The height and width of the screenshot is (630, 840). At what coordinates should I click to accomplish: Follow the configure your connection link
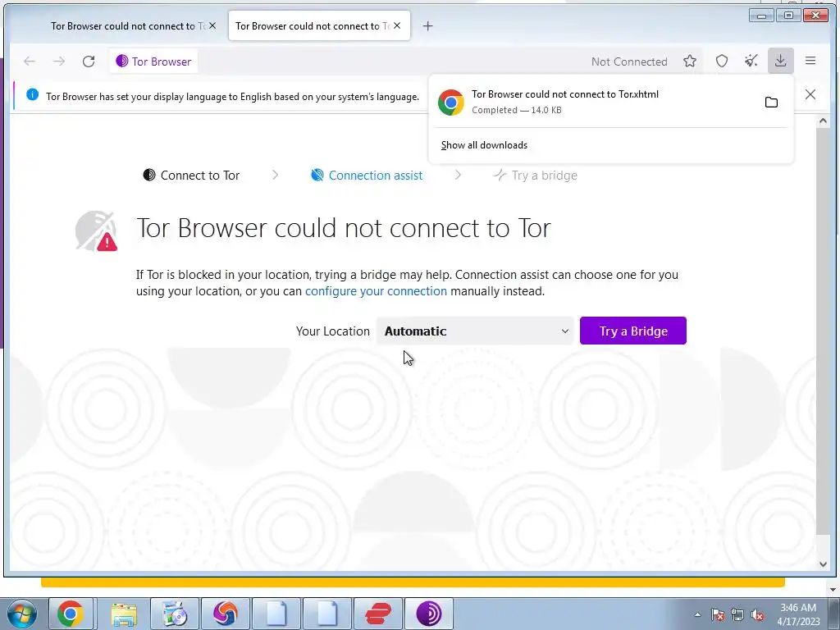(x=376, y=291)
